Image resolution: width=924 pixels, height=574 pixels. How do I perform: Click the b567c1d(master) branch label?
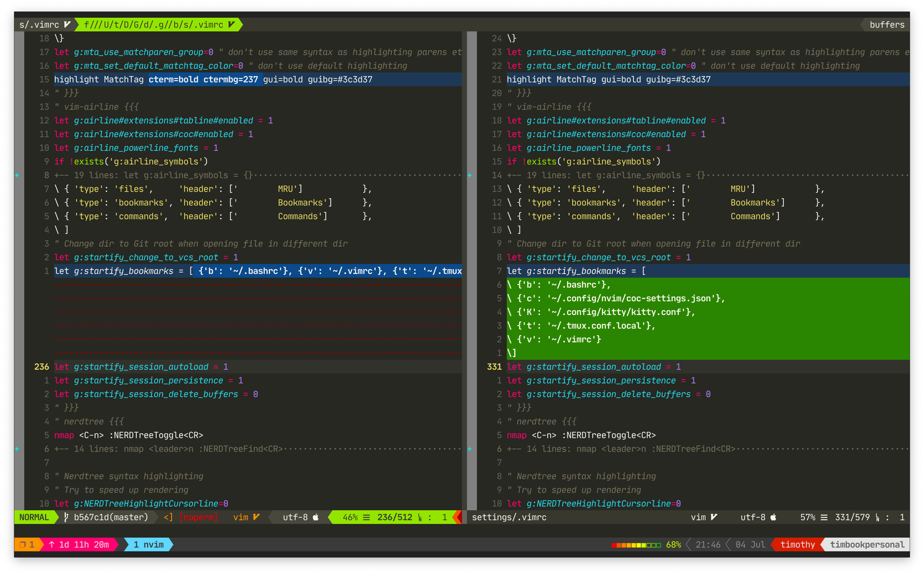coord(111,517)
